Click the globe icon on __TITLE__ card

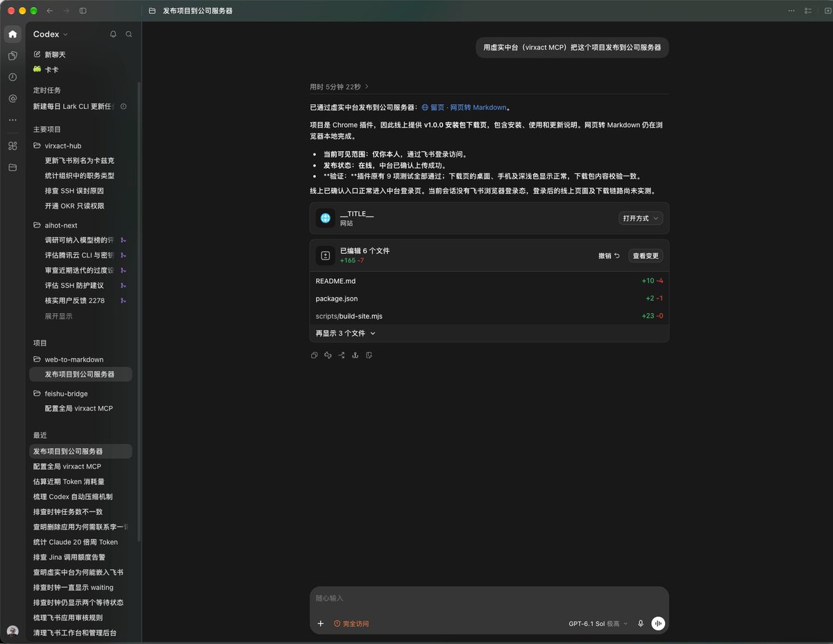click(326, 218)
